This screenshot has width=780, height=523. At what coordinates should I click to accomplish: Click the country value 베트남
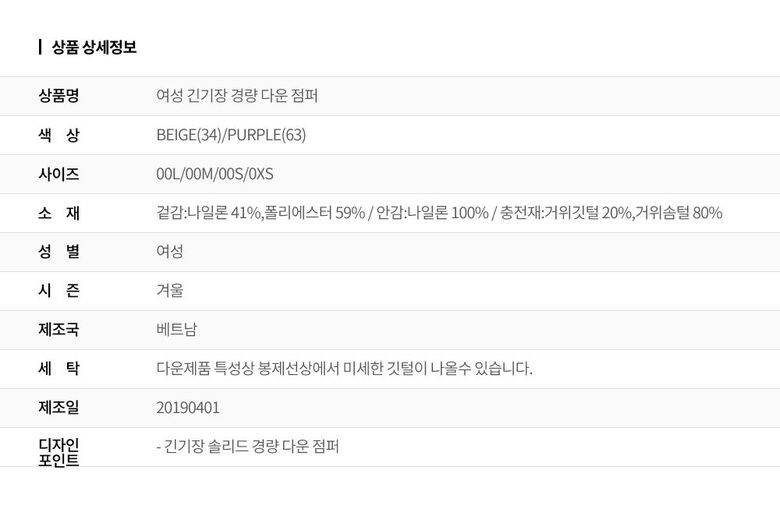pyautogui.click(x=177, y=330)
